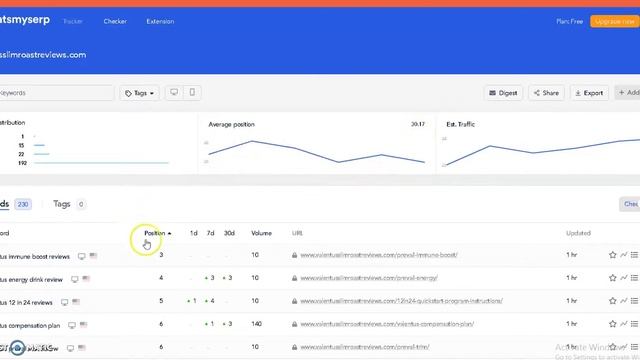This screenshot has height=360, width=640.
Task: Show chart for energy drink review row
Action: click(624, 278)
